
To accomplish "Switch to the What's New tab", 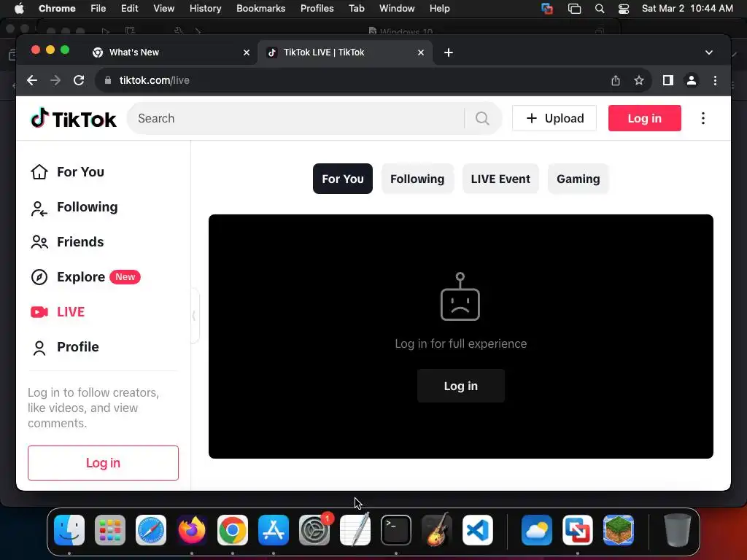I will tap(168, 52).
